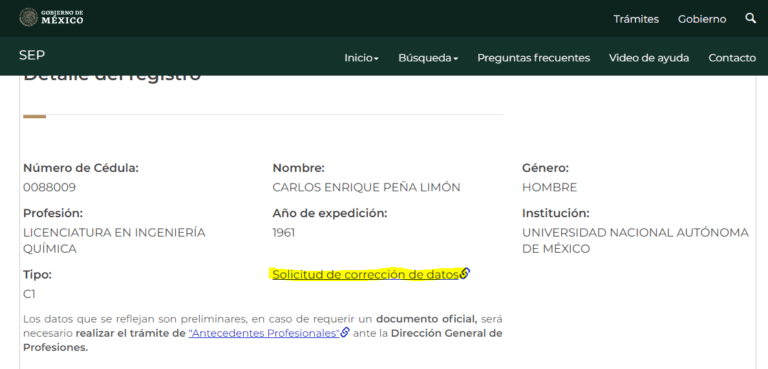Click the Año de expedición label
Viewport: 768px width, 369px height.
click(x=330, y=213)
